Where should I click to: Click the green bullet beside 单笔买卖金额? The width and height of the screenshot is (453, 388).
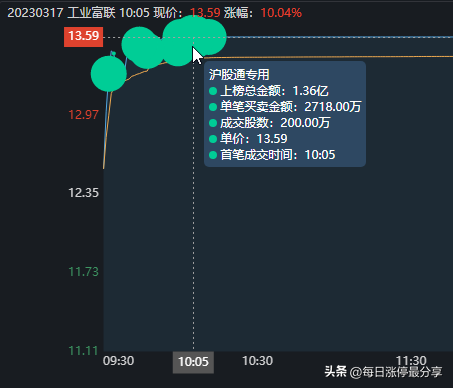213,107
